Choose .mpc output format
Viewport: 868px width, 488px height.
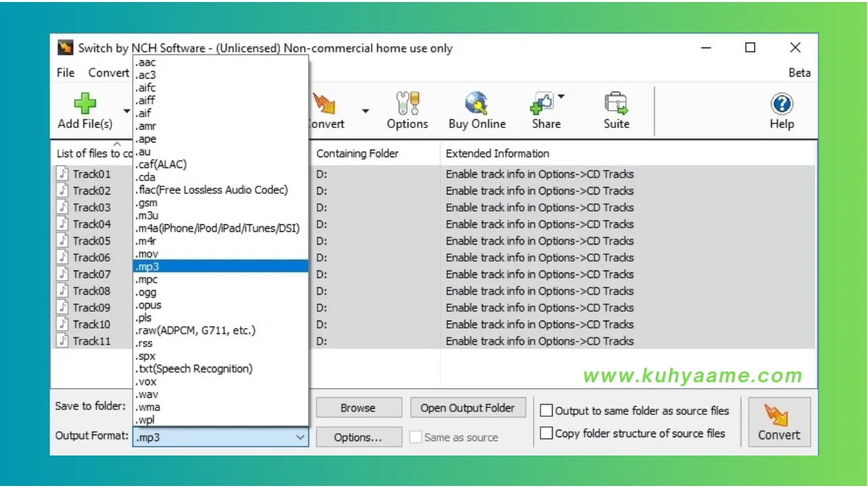coord(221,279)
